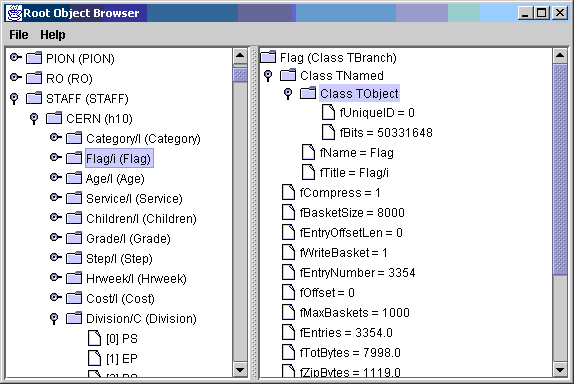Screen dimensions: 574x384
Task: Expand the RO (RO) node
Action: tap(16, 77)
